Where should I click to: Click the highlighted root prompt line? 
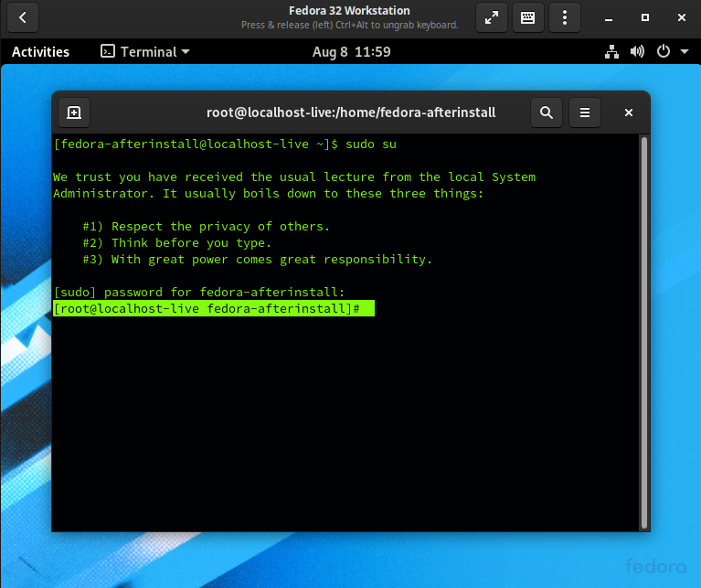pos(214,308)
